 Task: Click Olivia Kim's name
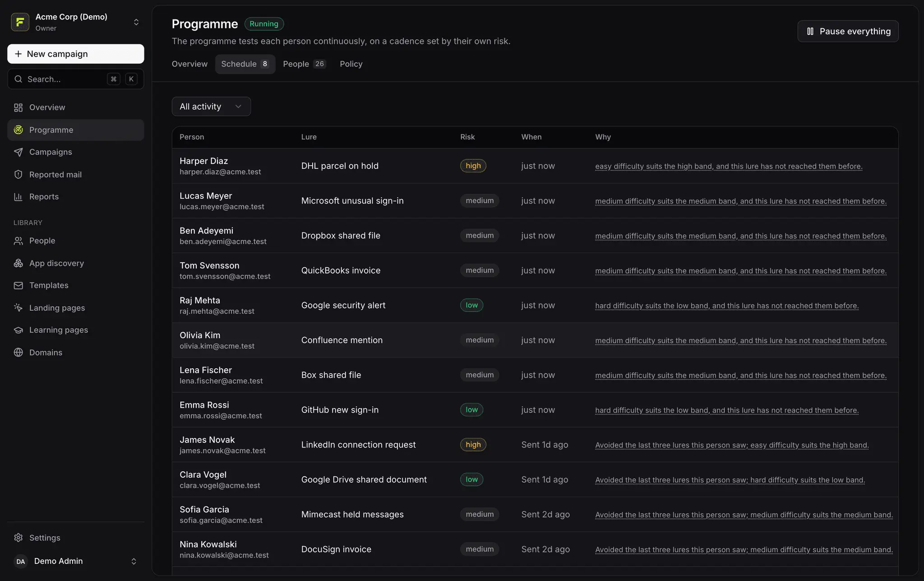click(200, 335)
